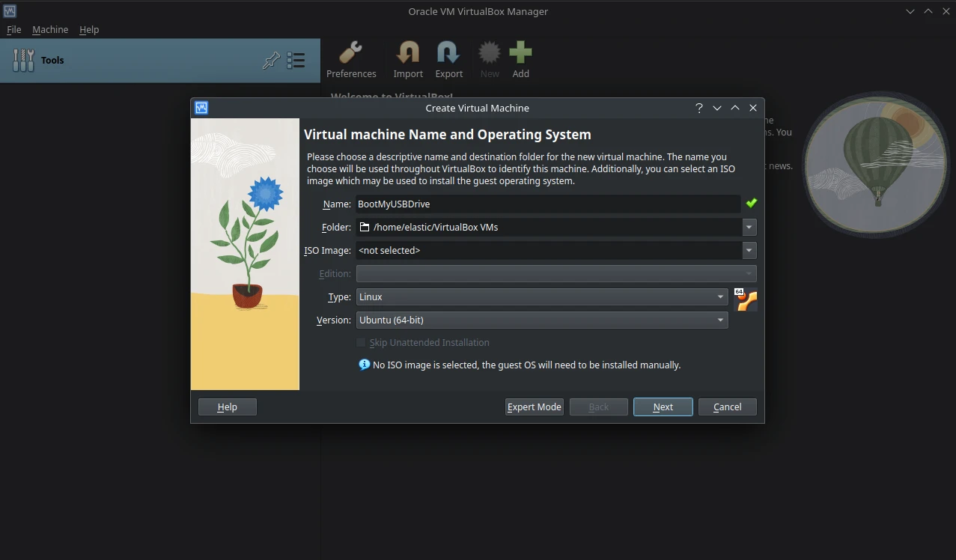Image resolution: width=956 pixels, height=560 pixels.
Task: Click the green checkmark next to Name
Action: pos(751,204)
